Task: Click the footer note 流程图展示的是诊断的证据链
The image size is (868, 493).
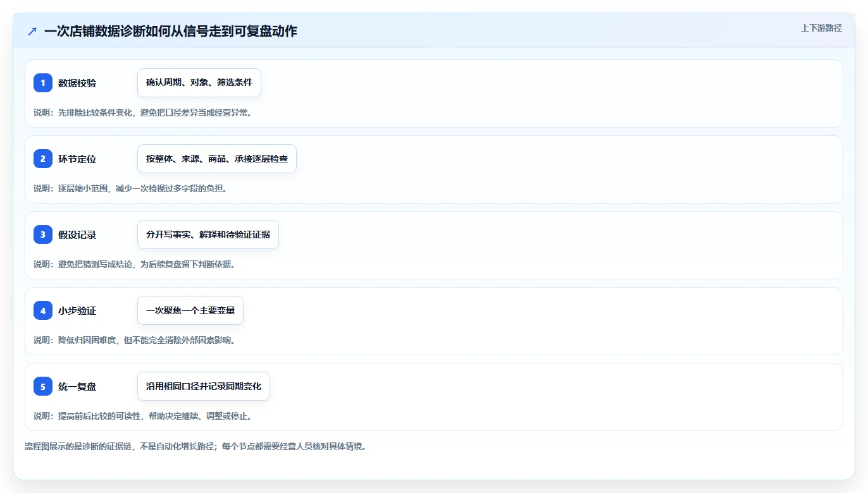Action: [x=195, y=446]
